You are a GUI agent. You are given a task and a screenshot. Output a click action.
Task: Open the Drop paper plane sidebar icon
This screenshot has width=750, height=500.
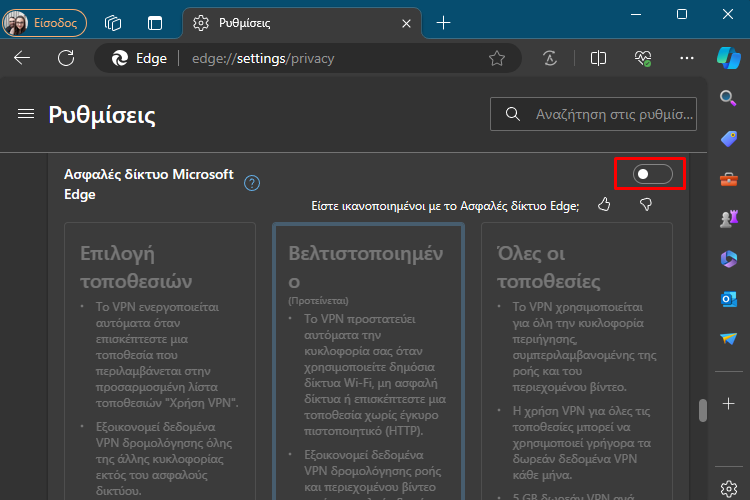728,339
